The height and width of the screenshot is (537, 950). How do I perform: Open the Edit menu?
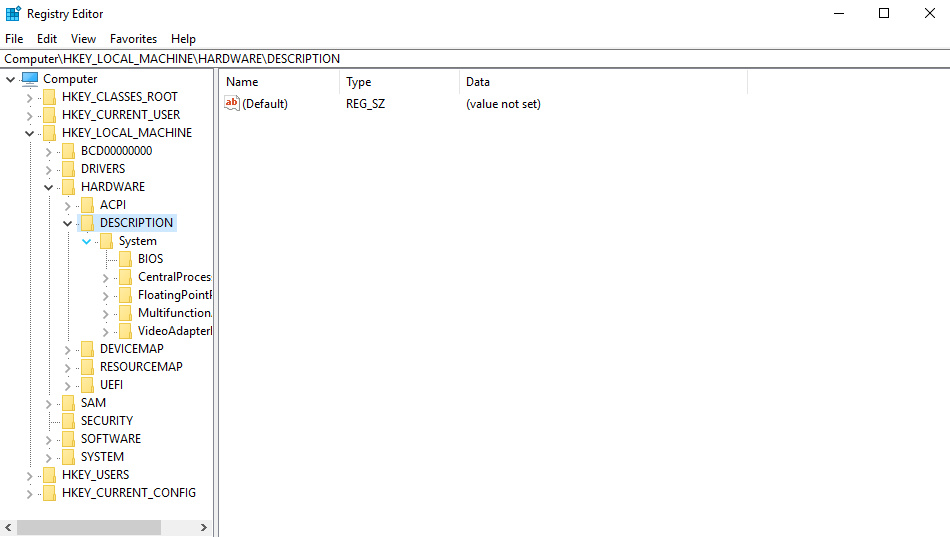coord(47,39)
